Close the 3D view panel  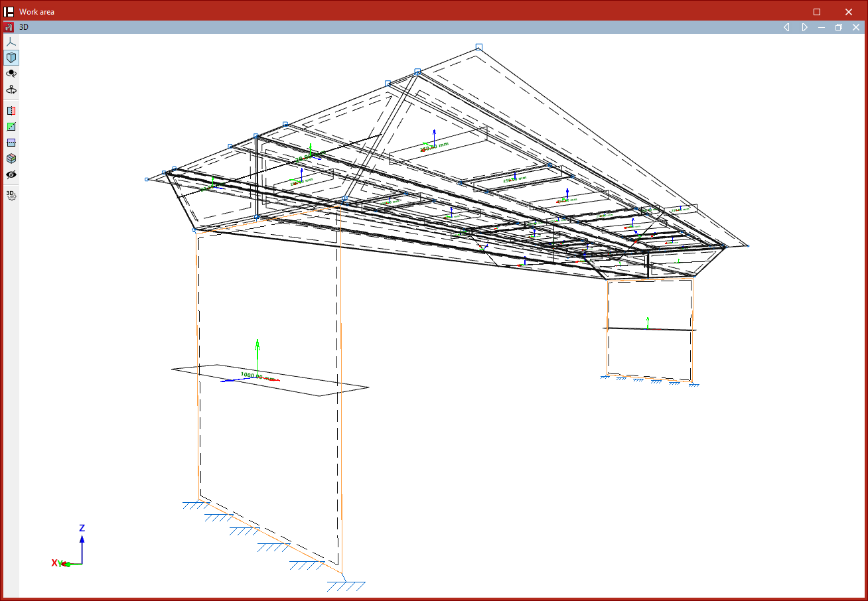click(856, 27)
